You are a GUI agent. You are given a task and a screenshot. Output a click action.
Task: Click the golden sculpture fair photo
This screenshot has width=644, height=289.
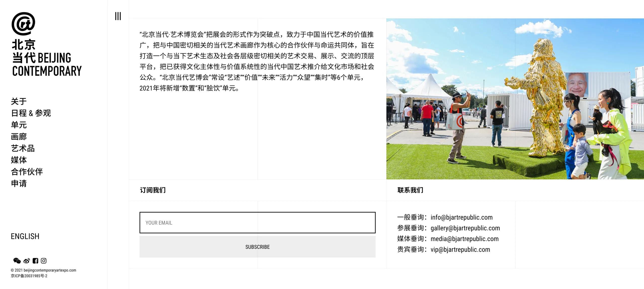click(515, 99)
